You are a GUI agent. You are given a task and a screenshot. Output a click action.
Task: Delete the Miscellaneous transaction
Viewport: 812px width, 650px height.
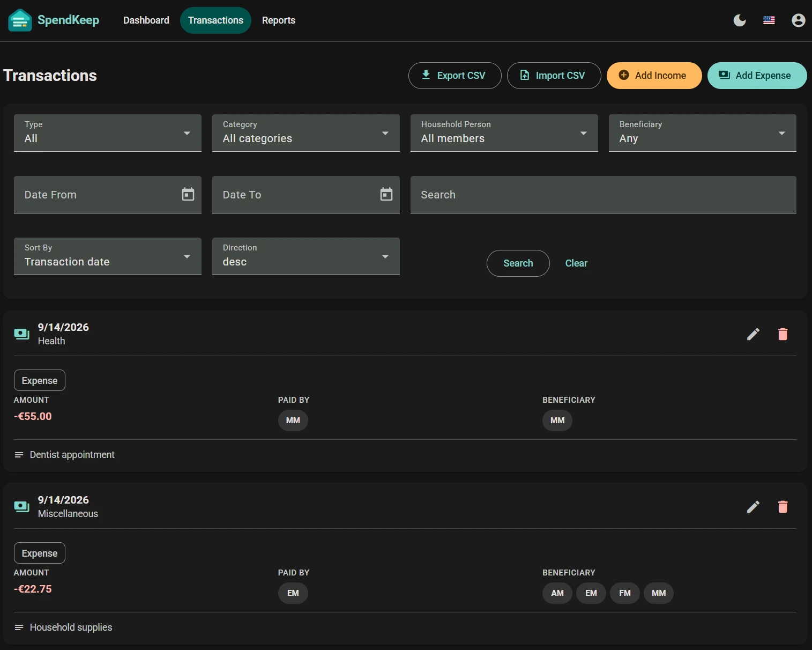click(783, 507)
